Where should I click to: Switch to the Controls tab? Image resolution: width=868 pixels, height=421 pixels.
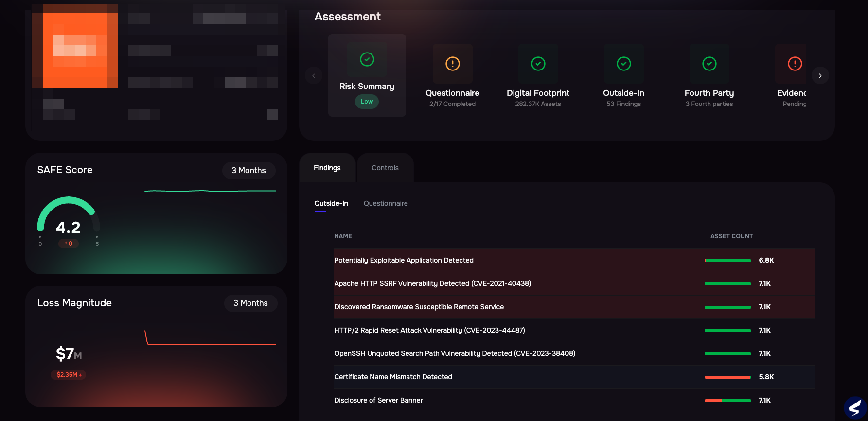385,168
